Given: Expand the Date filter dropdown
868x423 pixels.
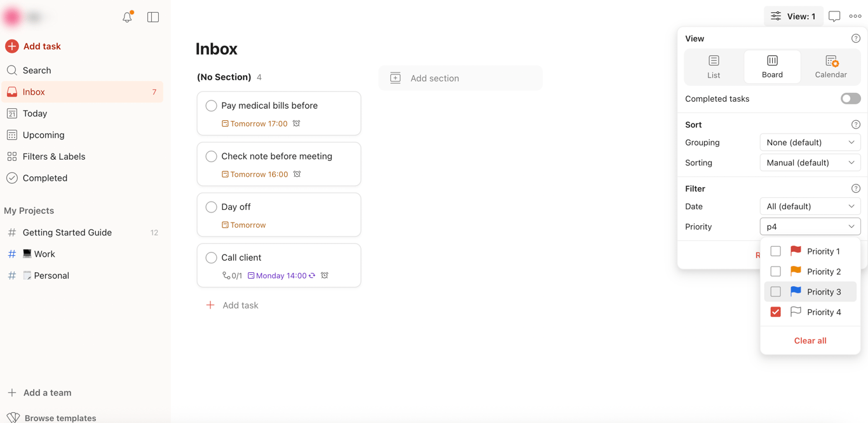Looking at the screenshot, I should click(810, 207).
